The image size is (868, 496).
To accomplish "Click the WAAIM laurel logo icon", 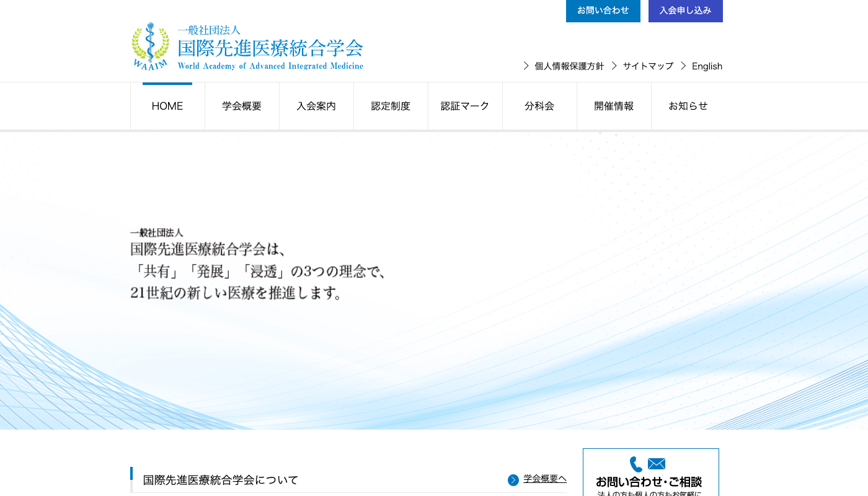I will pos(149,46).
